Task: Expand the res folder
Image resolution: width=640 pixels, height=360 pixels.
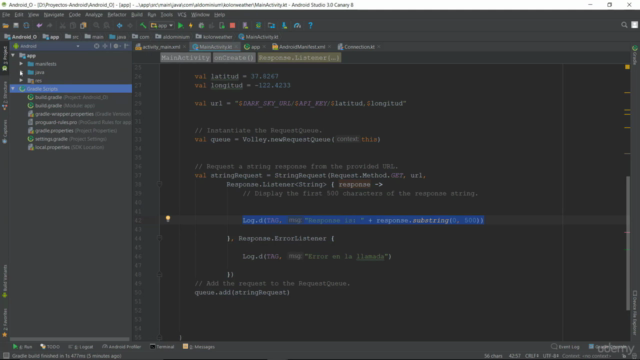Action: (x=21, y=80)
